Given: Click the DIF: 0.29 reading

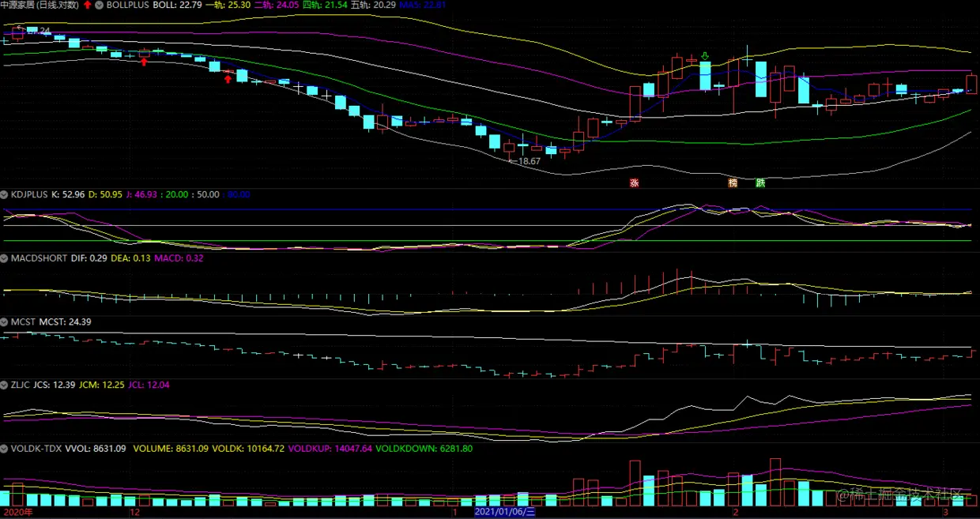Looking at the screenshot, I should (x=89, y=258).
